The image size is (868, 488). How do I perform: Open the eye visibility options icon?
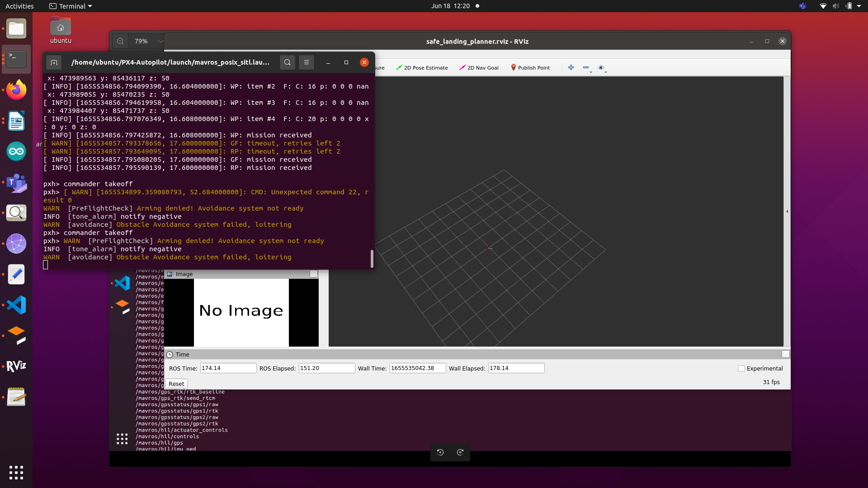click(x=601, y=67)
